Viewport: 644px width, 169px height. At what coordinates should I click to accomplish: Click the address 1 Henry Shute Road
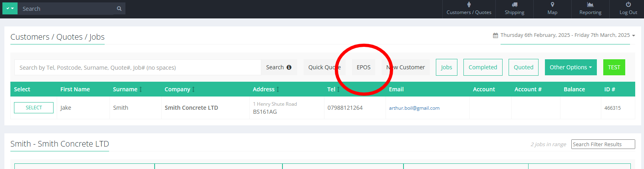coord(275,104)
